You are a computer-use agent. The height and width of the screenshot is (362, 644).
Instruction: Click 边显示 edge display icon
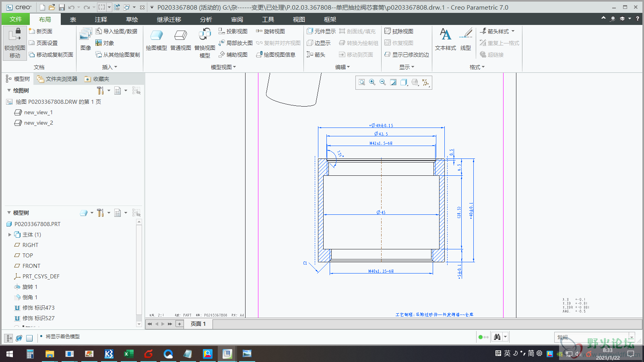point(310,43)
